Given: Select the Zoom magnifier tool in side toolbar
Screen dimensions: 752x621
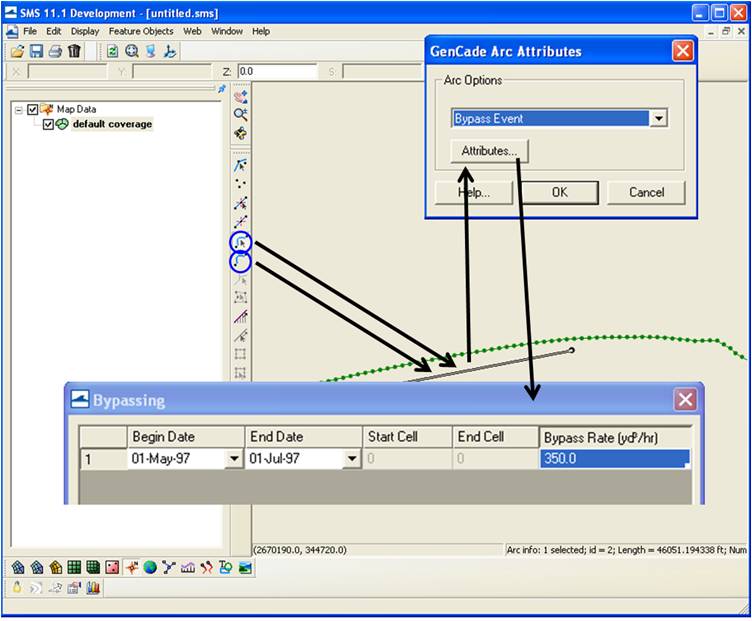Looking at the screenshot, I should tap(240, 114).
